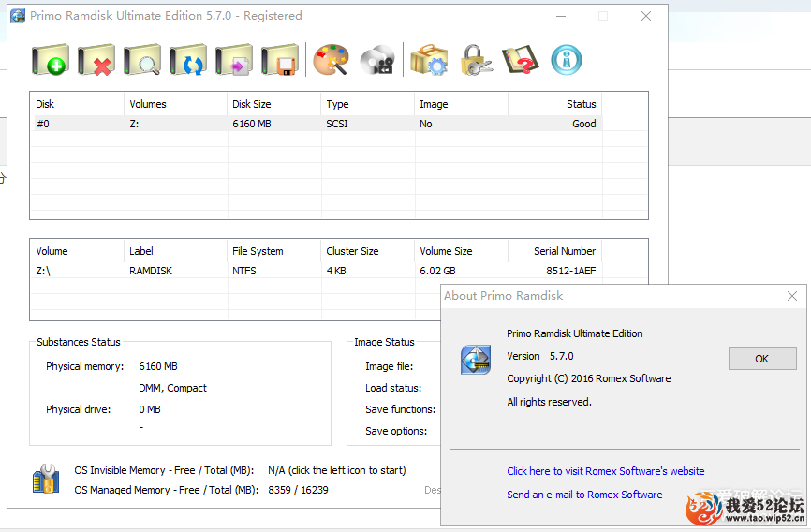
Task: Click the DMM, Compact memory value
Action: coord(172,388)
